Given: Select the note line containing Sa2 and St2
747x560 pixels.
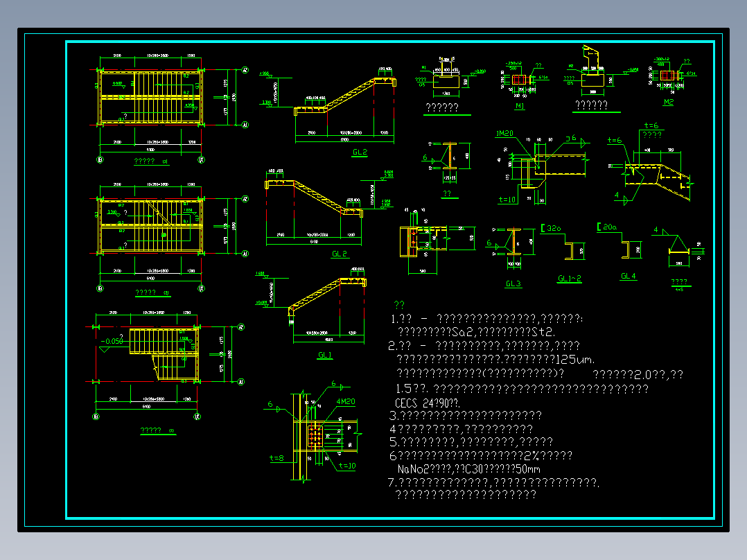Looking at the screenshot, I should 477,332.
